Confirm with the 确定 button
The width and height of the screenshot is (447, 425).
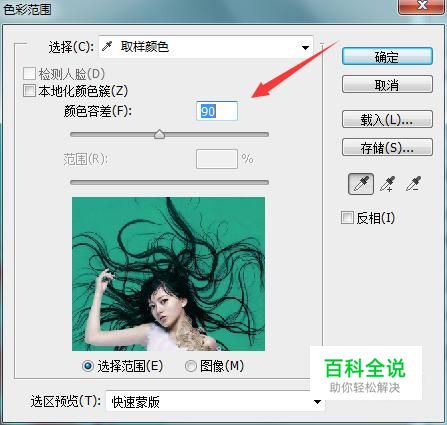pyautogui.click(x=387, y=56)
